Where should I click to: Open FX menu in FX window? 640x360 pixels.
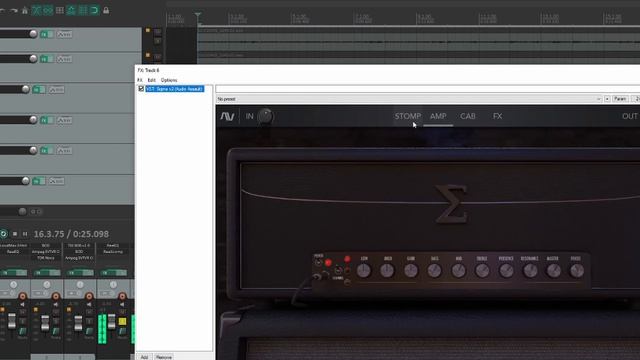click(140, 80)
